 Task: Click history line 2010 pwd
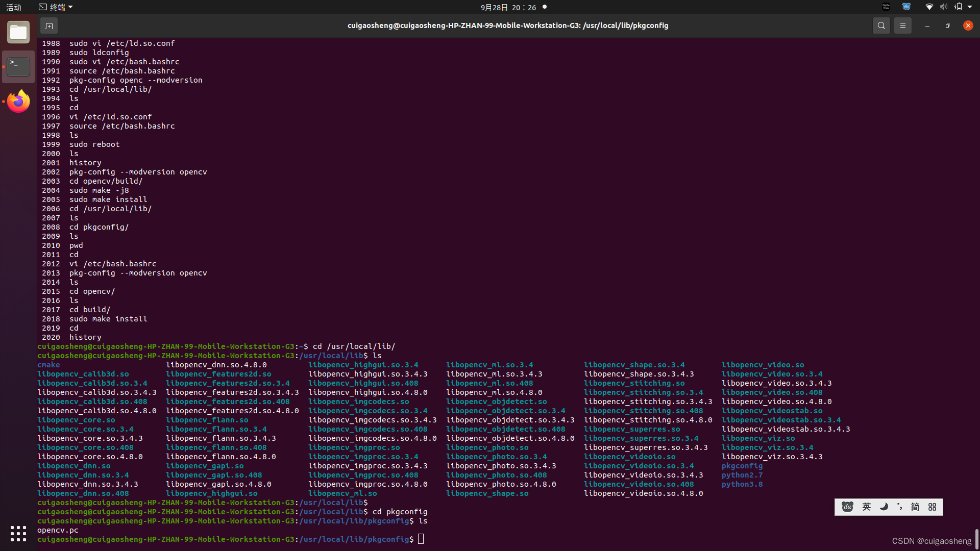[62, 245]
